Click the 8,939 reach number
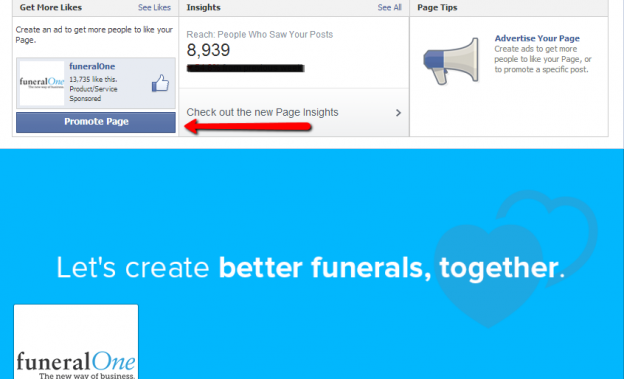The height and width of the screenshot is (379, 624). 208,50
